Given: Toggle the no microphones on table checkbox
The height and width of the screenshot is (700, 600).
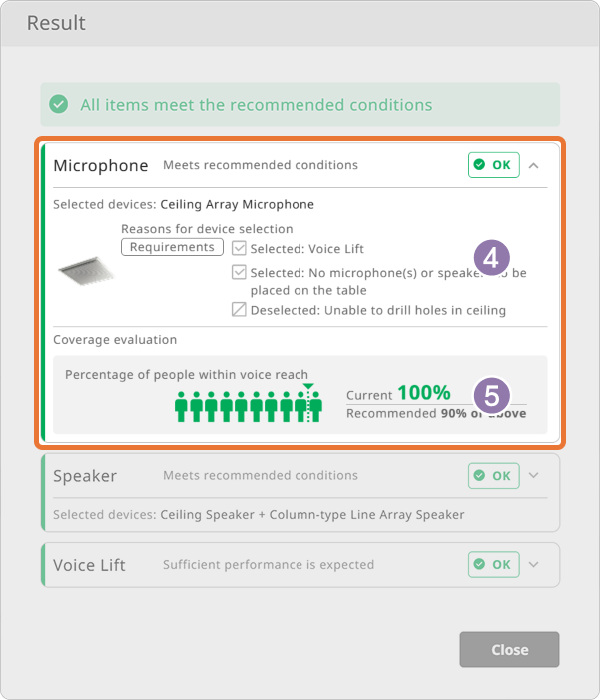Looking at the screenshot, I should tap(239, 272).
